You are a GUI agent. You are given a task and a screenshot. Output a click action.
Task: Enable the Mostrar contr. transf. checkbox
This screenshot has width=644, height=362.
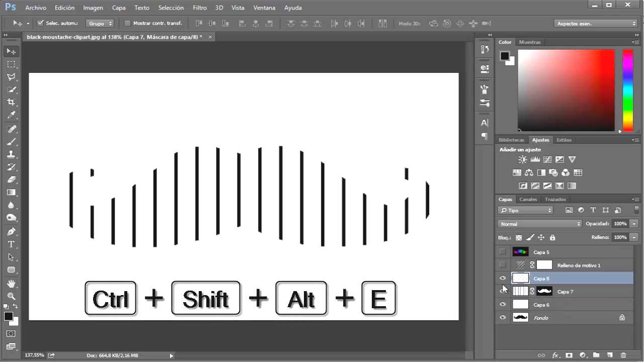[127, 23]
